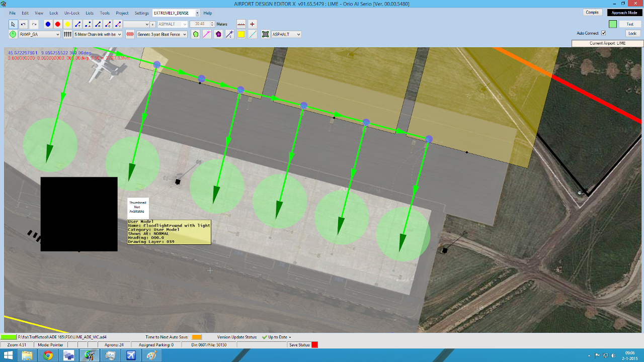Select the blue circle node tool
This screenshot has width=644, height=362.
pyautogui.click(x=48, y=24)
